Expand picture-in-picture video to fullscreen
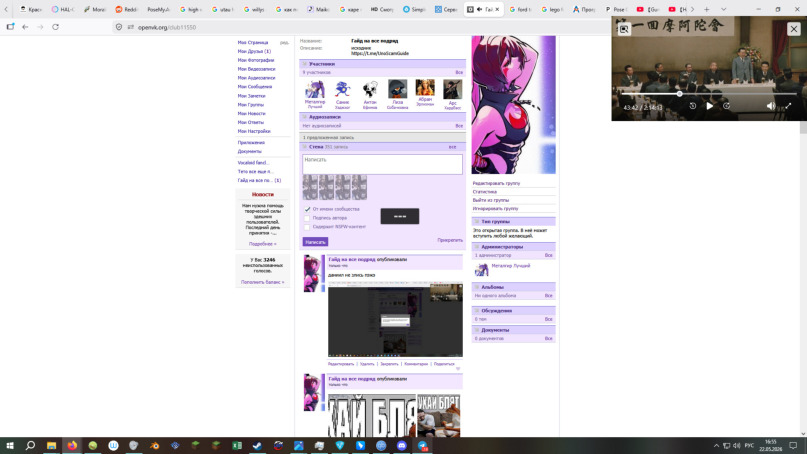The height and width of the screenshot is (454, 807). (788, 106)
